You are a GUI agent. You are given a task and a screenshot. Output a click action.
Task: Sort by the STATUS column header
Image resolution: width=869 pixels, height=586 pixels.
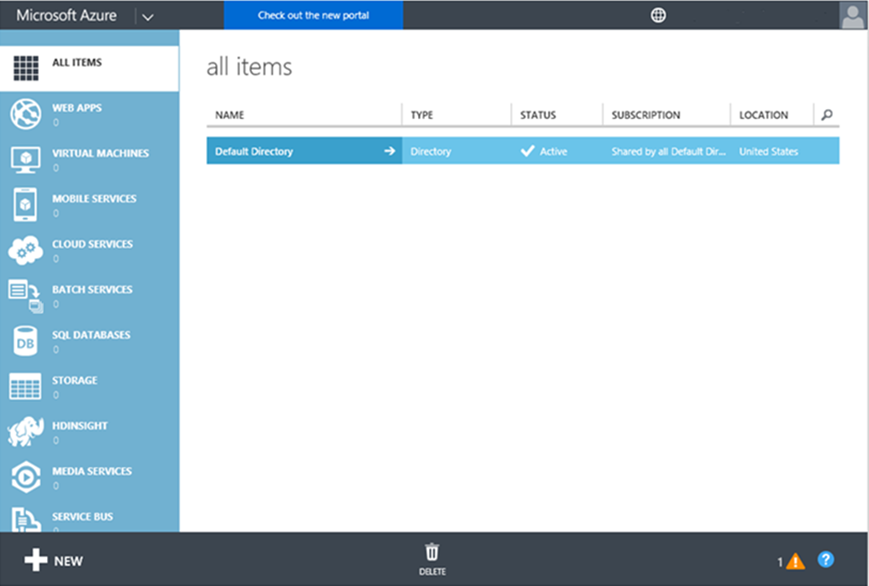point(538,115)
